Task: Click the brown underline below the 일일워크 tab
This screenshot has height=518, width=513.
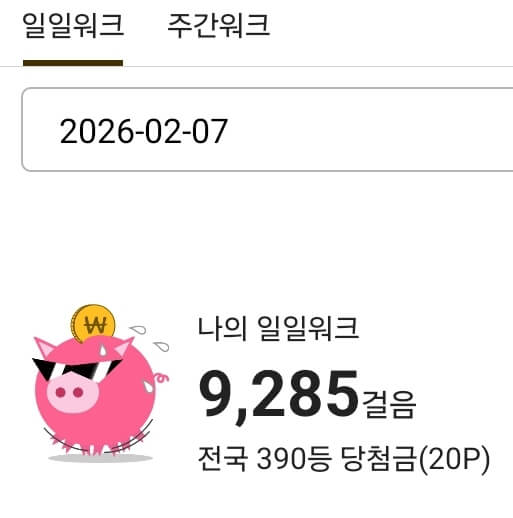Action: click(73, 63)
